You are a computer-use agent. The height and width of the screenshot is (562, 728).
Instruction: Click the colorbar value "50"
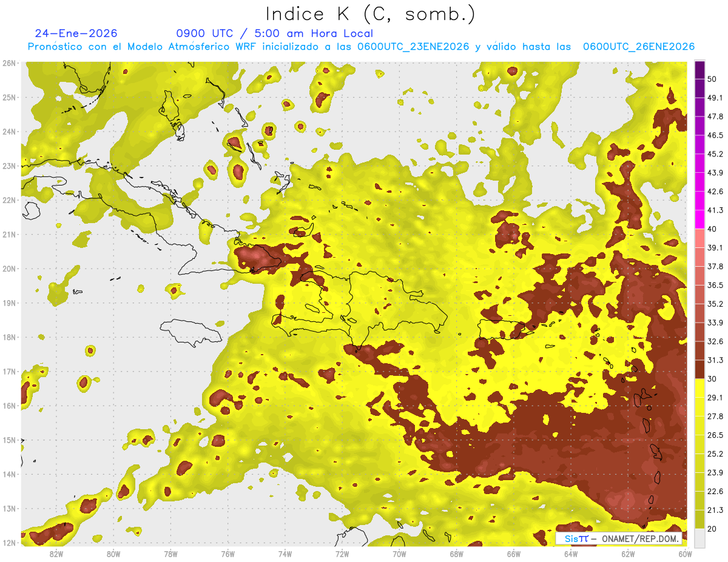(713, 79)
